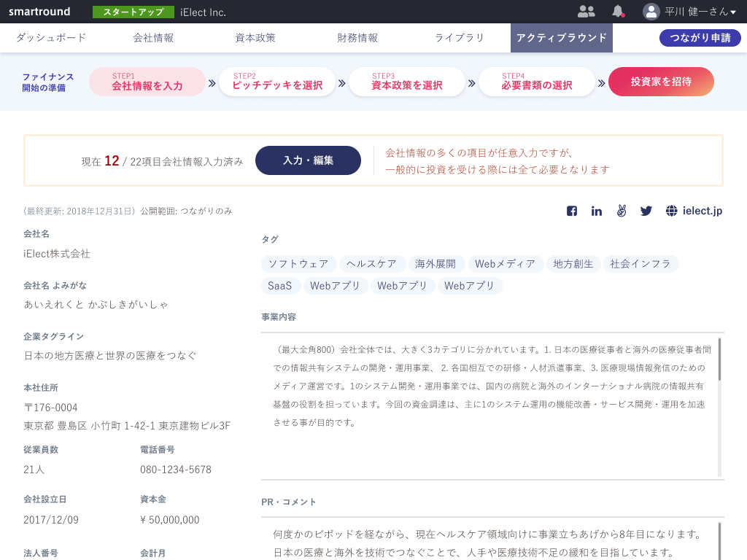Click the 入力・編集 button
The height and width of the screenshot is (560, 747).
[308, 160]
